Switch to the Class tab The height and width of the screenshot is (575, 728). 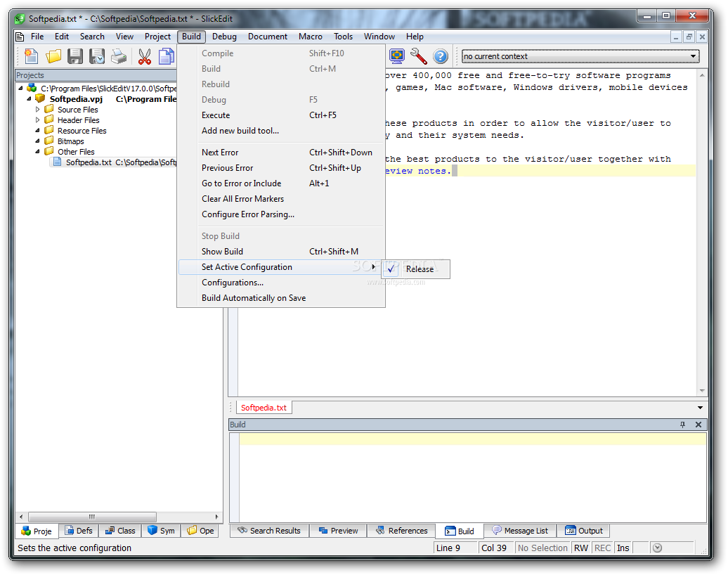pos(119,531)
